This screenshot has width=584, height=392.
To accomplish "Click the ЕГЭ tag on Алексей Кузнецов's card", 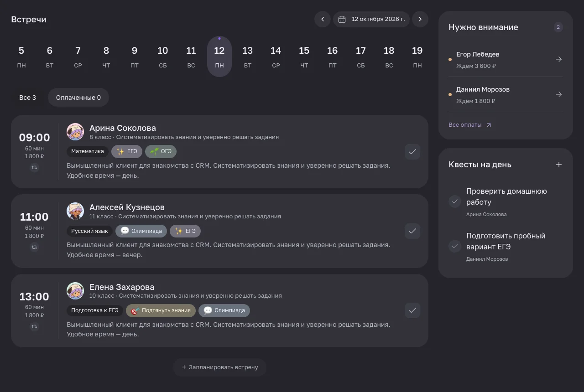I will 185,231.
